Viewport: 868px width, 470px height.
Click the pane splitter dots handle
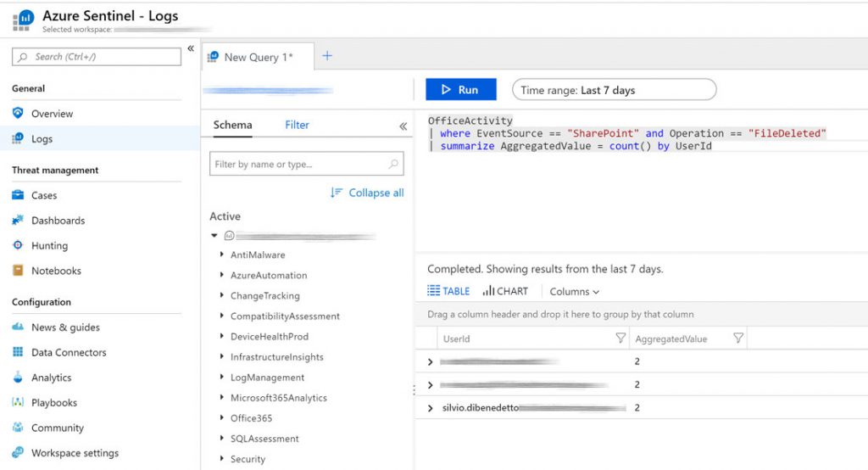pyautogui.click(x=414, y=390)
